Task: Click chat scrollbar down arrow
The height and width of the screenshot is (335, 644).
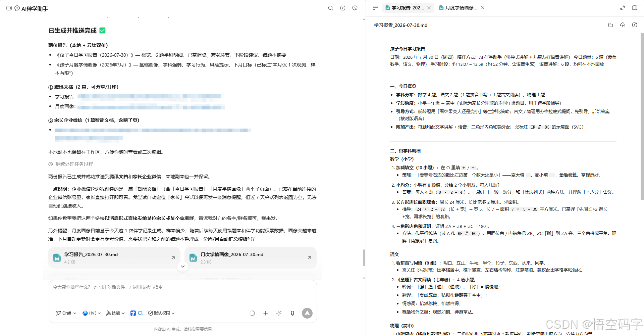Action: (364, 278)
